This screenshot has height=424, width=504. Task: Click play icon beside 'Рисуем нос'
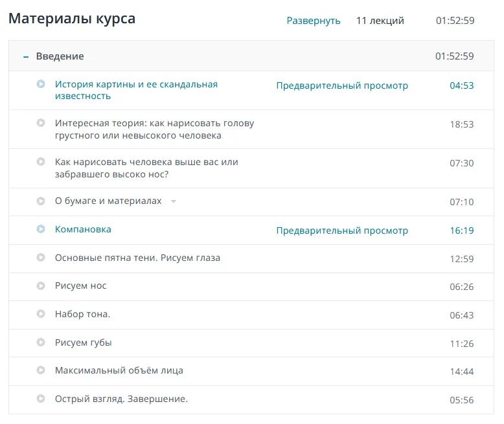[x=41, y=285]
